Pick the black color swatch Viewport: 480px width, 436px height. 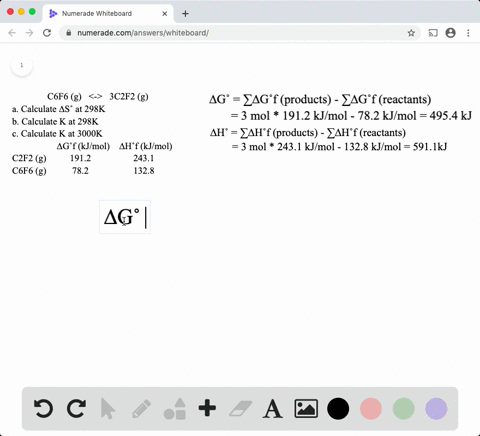[x=338, y=408]
